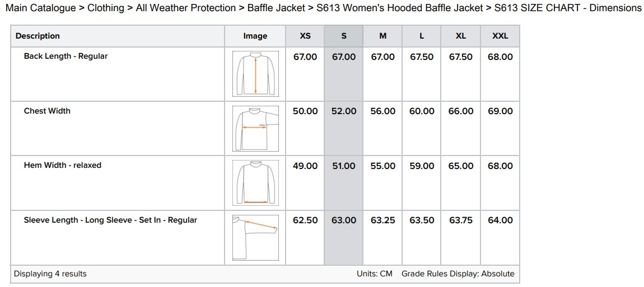The image size is (644, 287).
Task: Select the XL size column header
Action: point(461,36)
